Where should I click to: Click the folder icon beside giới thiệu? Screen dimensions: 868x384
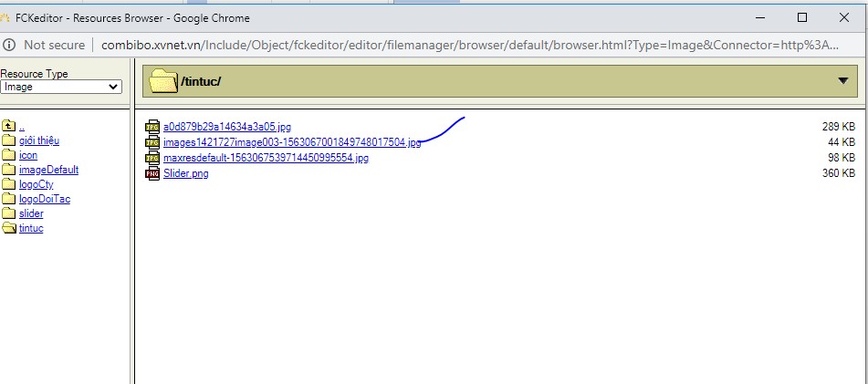click(x=9, y=140)
